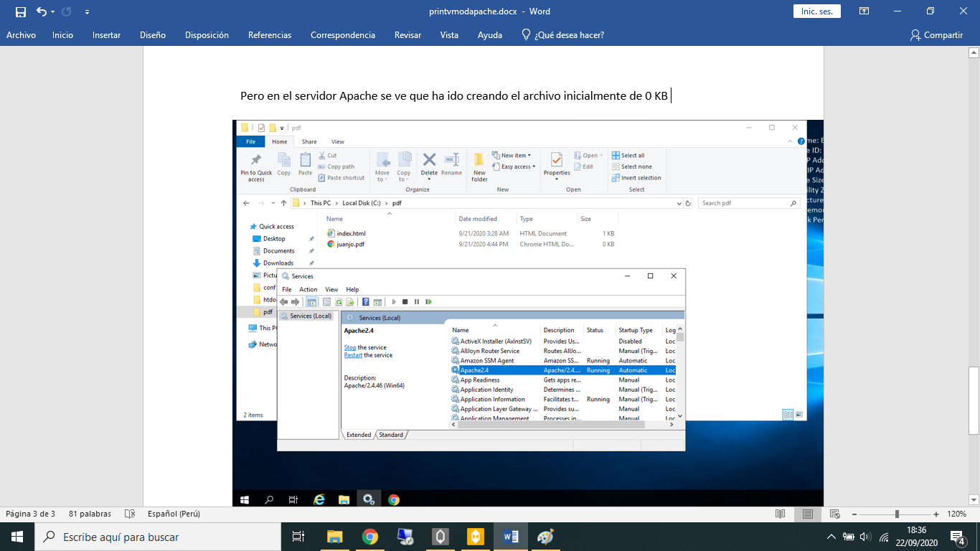
Task: Click the zoom slider handle in status bar
Action: click(897, 514)
